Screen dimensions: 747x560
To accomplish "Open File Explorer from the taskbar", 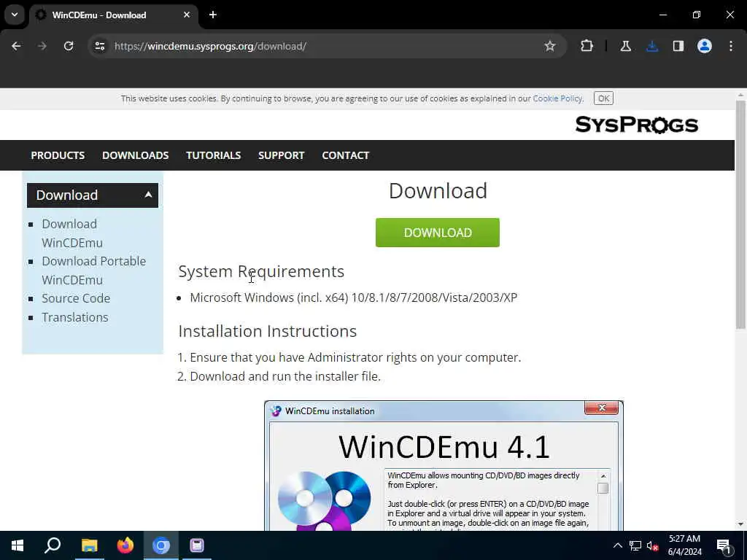I will click(x=89, y=545).
